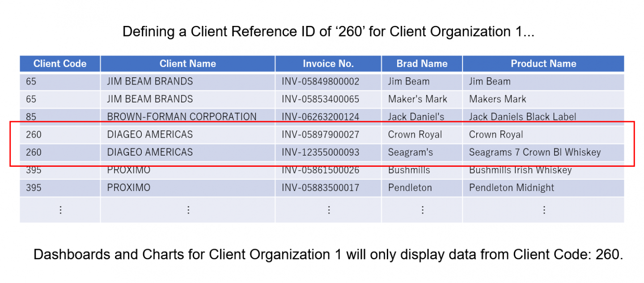Viewport: 644px width, 283px height.
Task: Click the BROWN-FORMAN CORPORATION cell
Action: click(182, 116)
